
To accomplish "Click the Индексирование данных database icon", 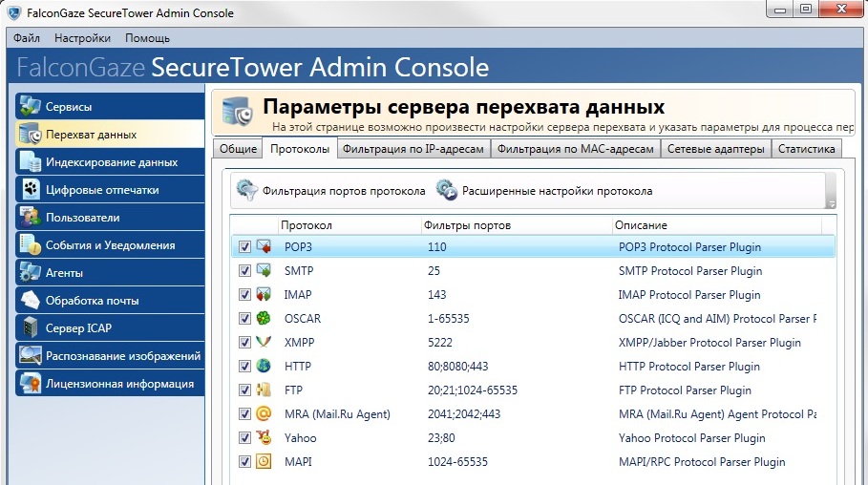I will pos(30,161).
